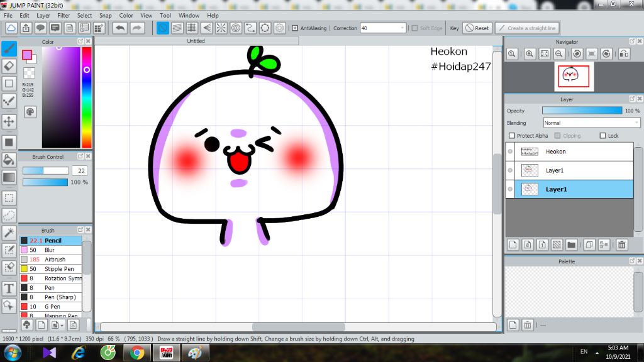Open the Layer menu
The width and height of the screenshot is (644, 362).
43,15
